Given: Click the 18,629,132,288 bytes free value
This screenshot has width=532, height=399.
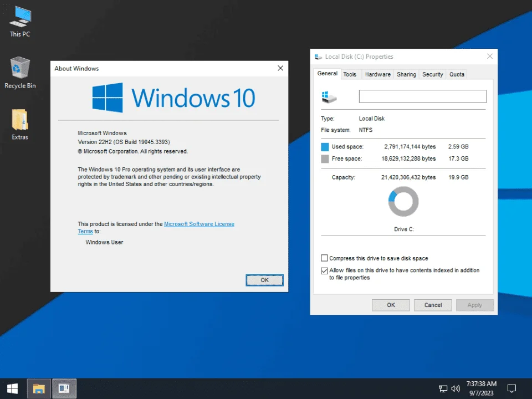Looking at the screenshot, I should 408,158.
